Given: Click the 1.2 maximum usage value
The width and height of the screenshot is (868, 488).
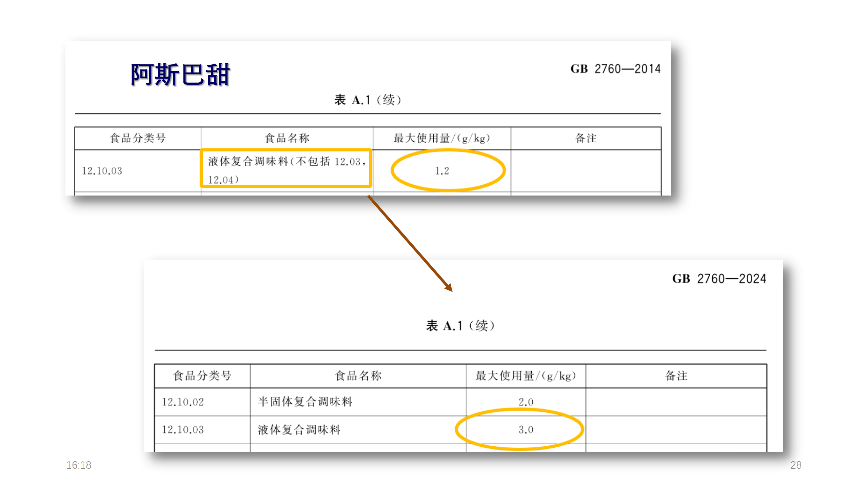Looking at the screenshot, I should 442,171.
